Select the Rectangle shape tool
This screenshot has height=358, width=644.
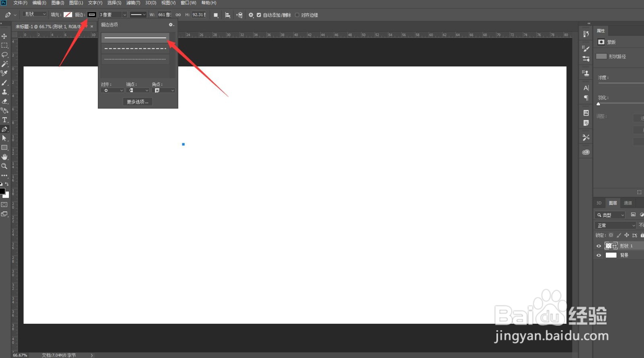click(x=4, y=147)
